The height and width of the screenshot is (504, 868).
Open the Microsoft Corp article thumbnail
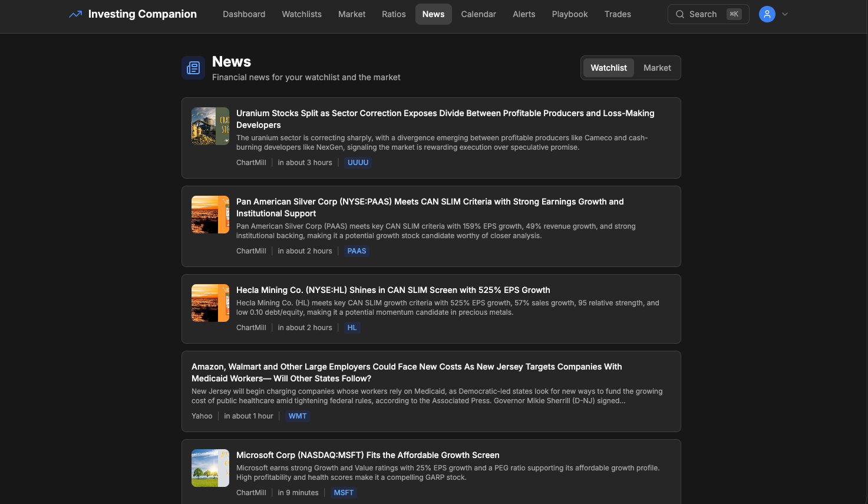210,468
